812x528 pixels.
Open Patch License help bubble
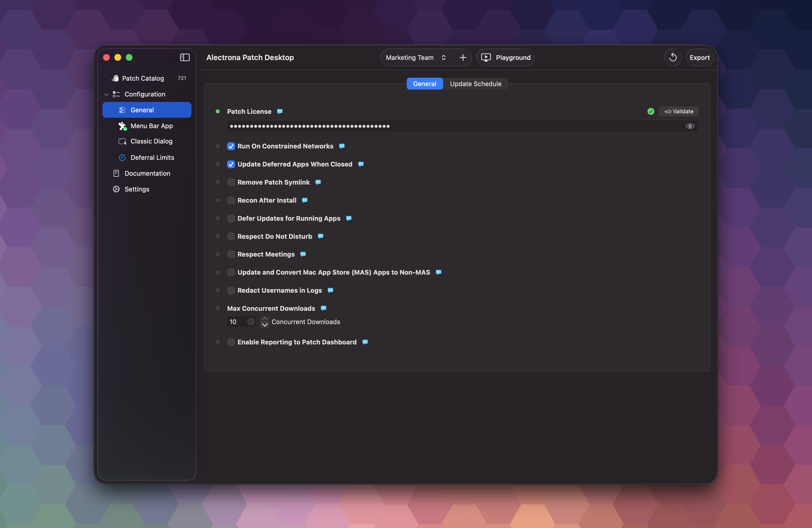pos(279,112)
